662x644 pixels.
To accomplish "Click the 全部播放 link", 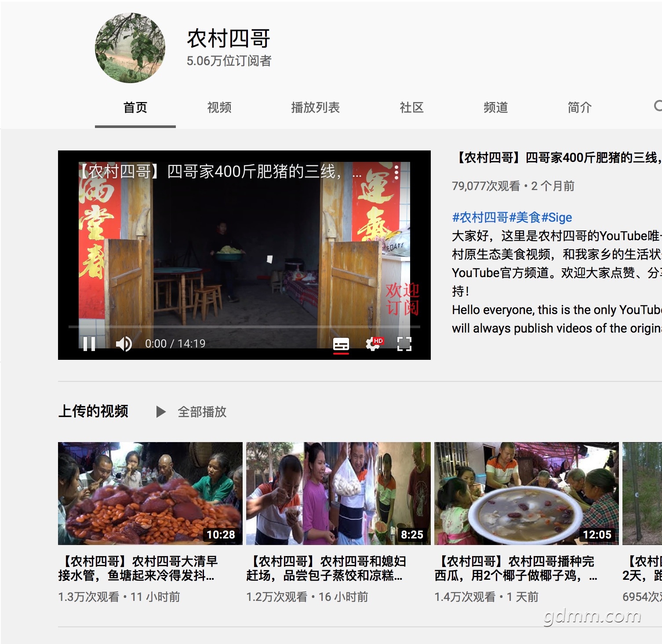I will (202, 412).
